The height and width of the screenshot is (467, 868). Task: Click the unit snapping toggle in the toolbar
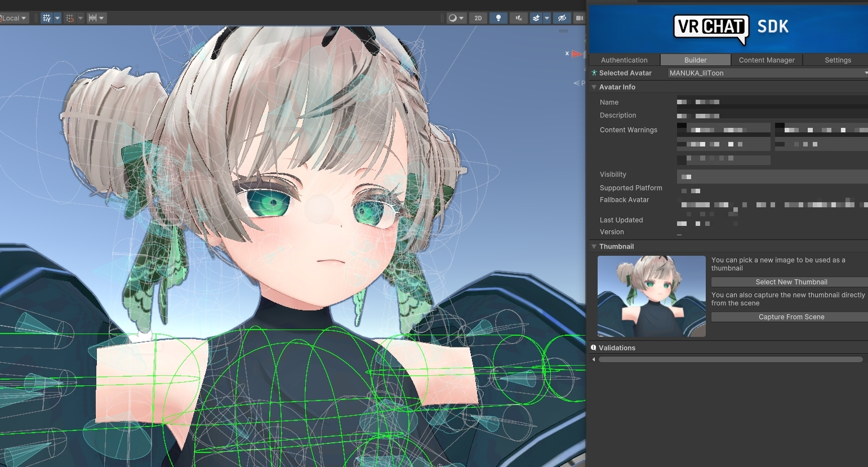tap(94, 17)
